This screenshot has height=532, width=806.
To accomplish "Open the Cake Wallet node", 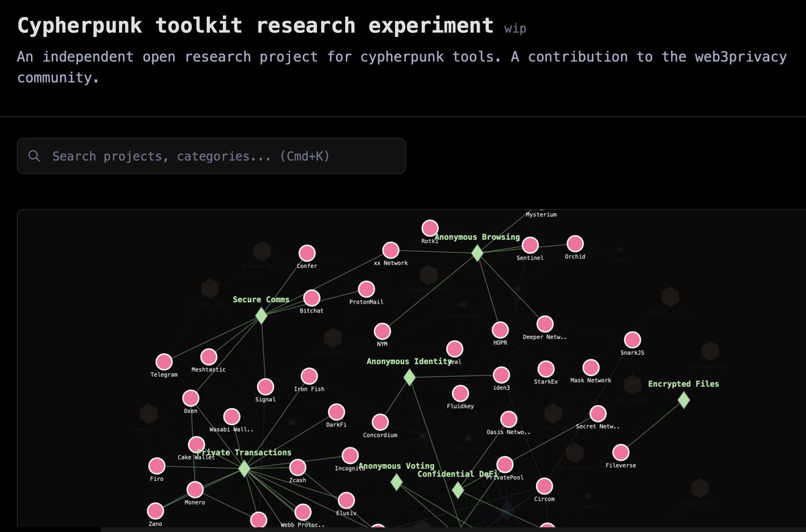I will tap(196, 444).
